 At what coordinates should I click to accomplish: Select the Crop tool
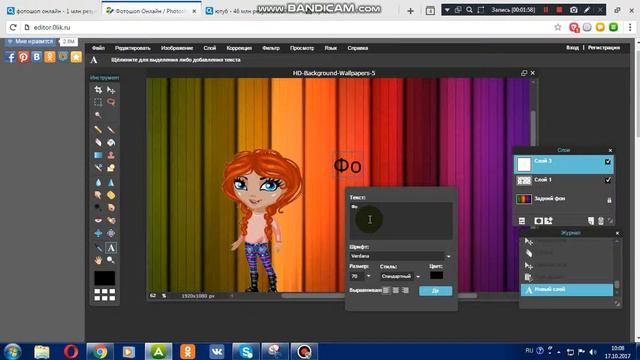tap(98, 90)
